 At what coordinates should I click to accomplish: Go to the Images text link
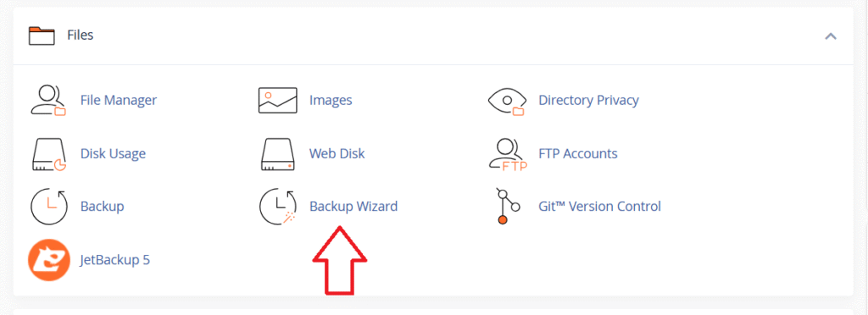point(331,101)
